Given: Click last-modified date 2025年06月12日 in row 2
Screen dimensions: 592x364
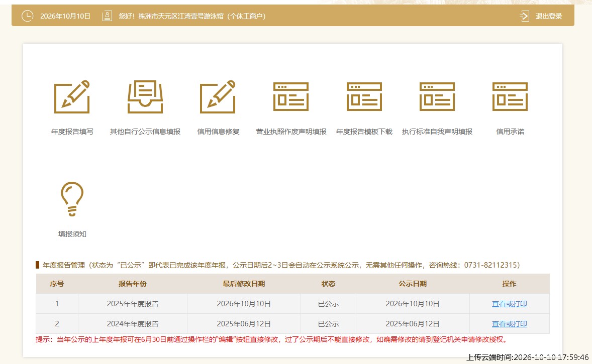Looking at the screenshot, I should pos(244,324).
